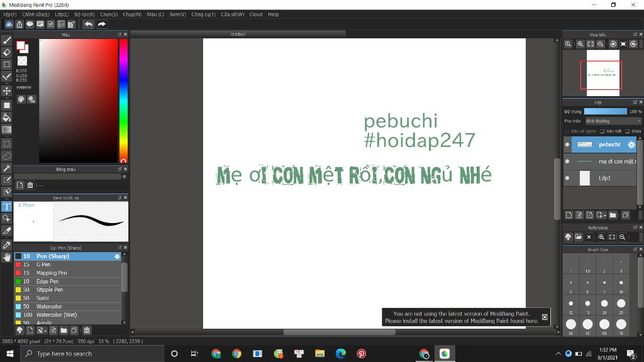Enable the Khóa lock checkbox

click(x=627, y=131)
